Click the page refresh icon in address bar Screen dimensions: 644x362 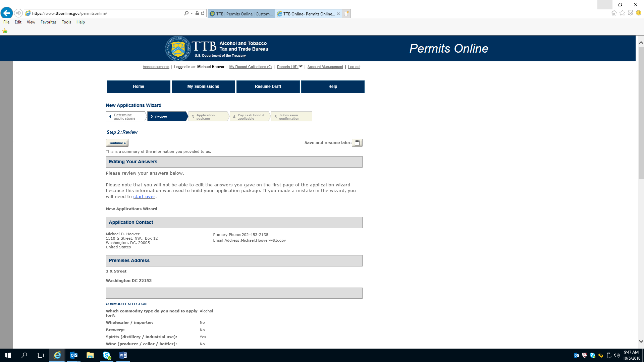click(203, 13)
